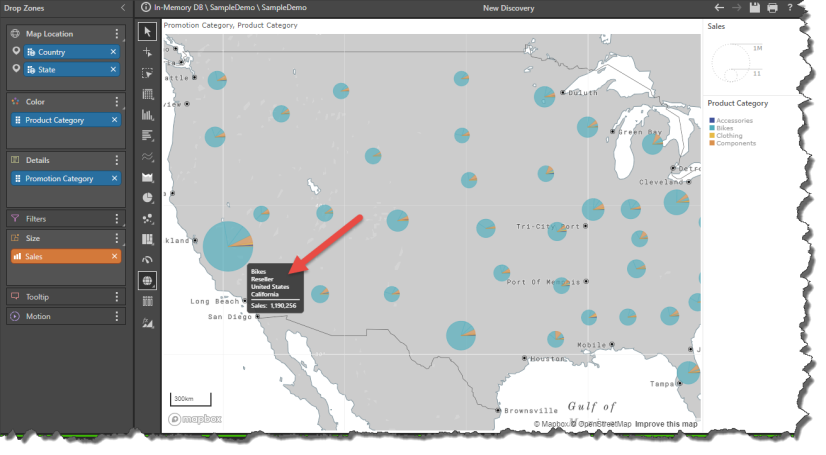Viewport: 826px width, 455px height.
Task: Click the Improve this map link
Action: point(666,425)
